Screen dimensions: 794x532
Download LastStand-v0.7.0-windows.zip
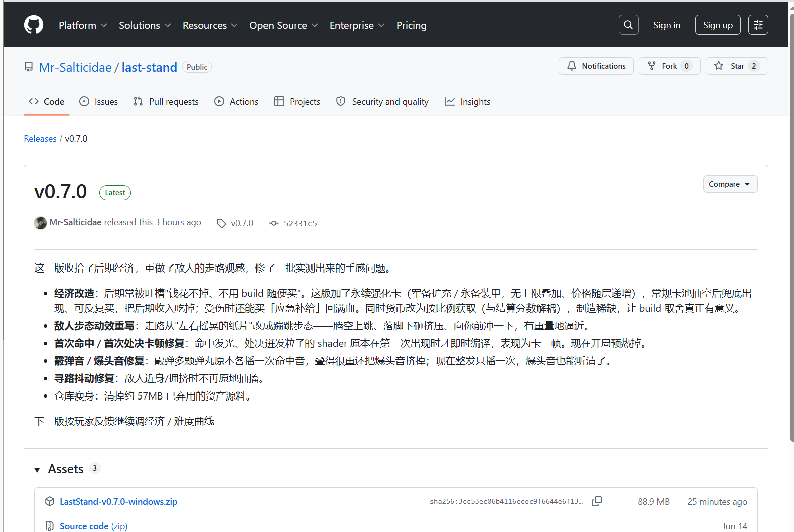point(118,501)
